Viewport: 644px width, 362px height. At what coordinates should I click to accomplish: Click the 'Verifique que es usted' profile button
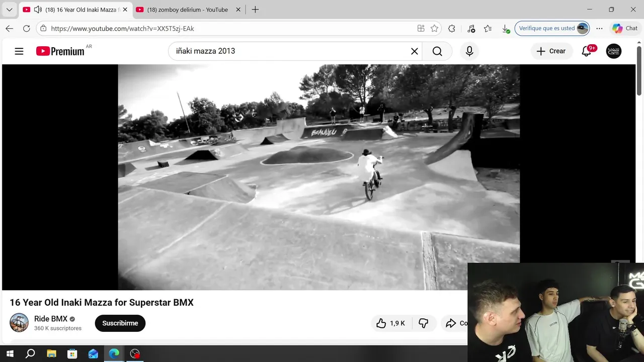[552, 29]
